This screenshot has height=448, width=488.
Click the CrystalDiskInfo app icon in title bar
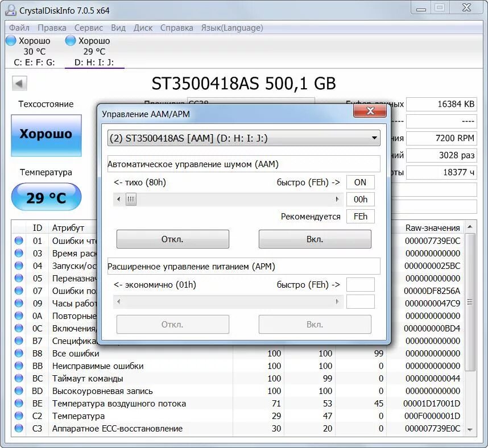[11, 10]
